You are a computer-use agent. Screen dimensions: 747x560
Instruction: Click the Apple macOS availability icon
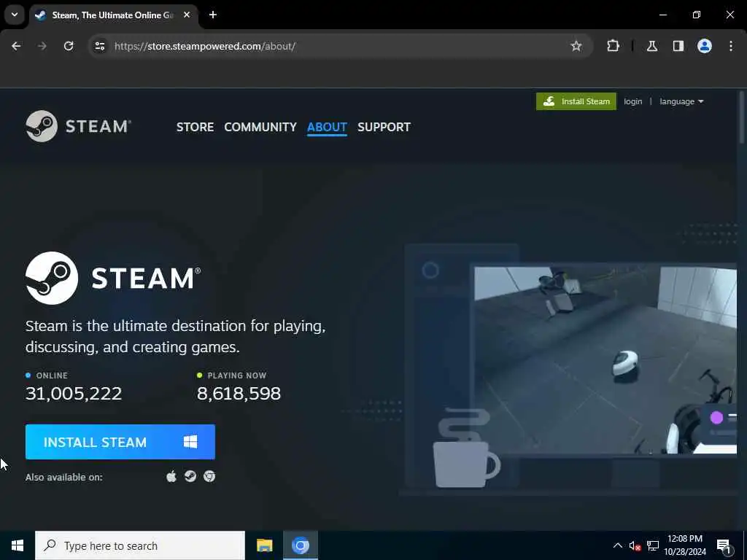click(171, 476)
